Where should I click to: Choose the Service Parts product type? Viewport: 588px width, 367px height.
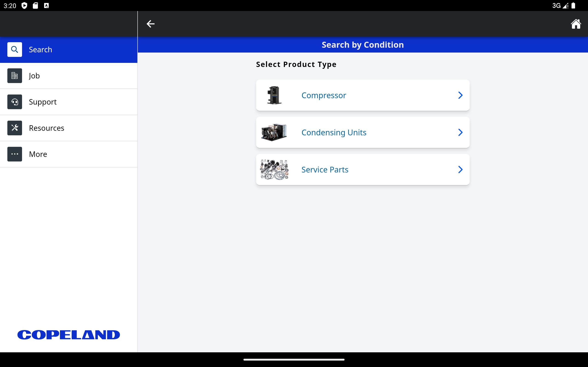[x=325, y=170]
